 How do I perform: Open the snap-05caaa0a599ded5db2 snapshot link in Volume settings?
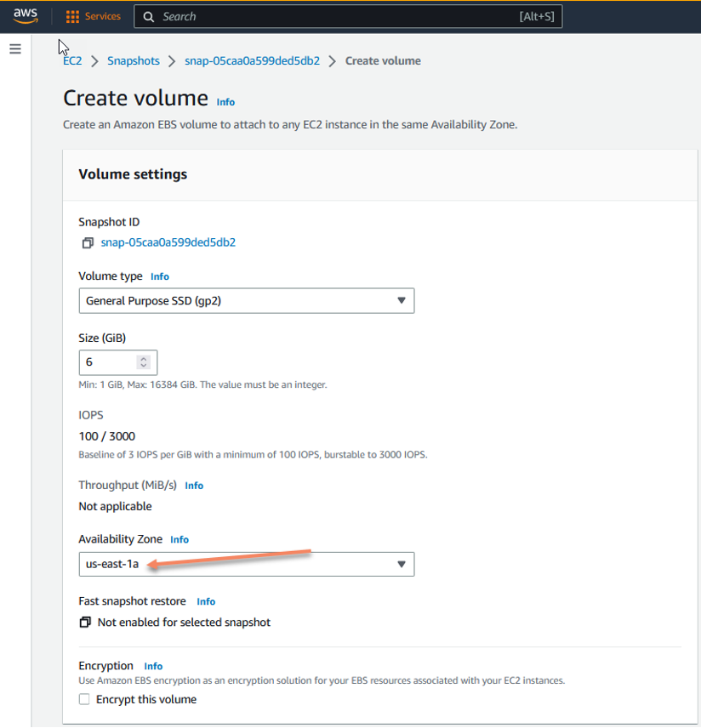[x=168, y=242]
